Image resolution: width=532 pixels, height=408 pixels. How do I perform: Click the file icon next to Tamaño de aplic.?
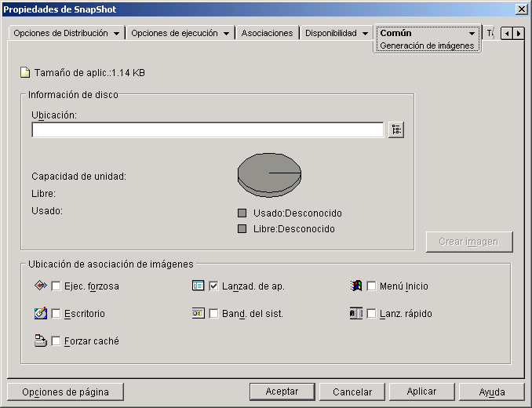[25, 72]
